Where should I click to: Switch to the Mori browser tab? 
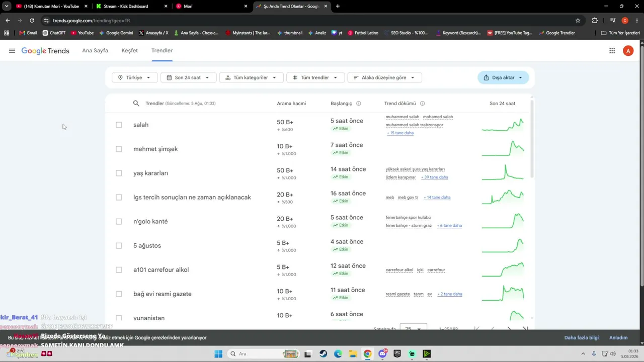coord(211,7)
